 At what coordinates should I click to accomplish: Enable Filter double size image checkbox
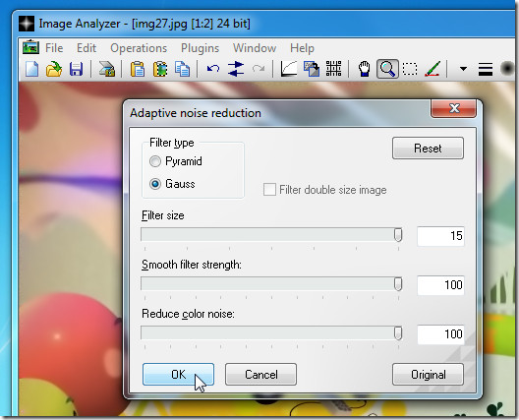(x=269, y=190)
